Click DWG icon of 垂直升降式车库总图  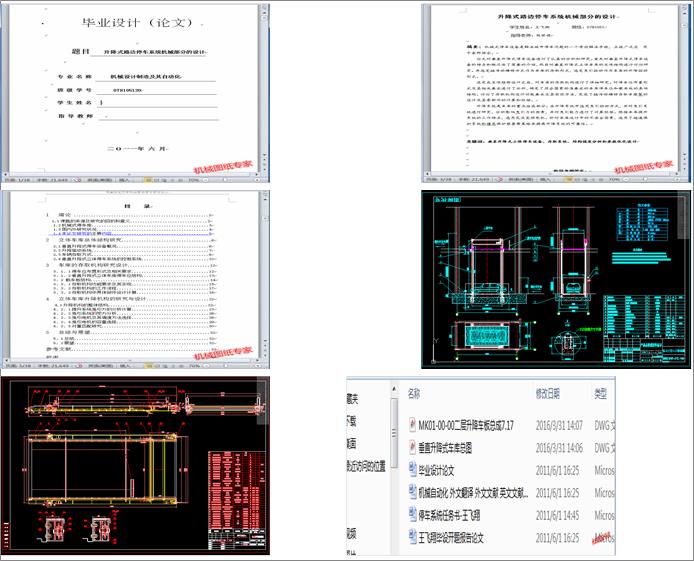pyautogui.click(x=412, y=447)
